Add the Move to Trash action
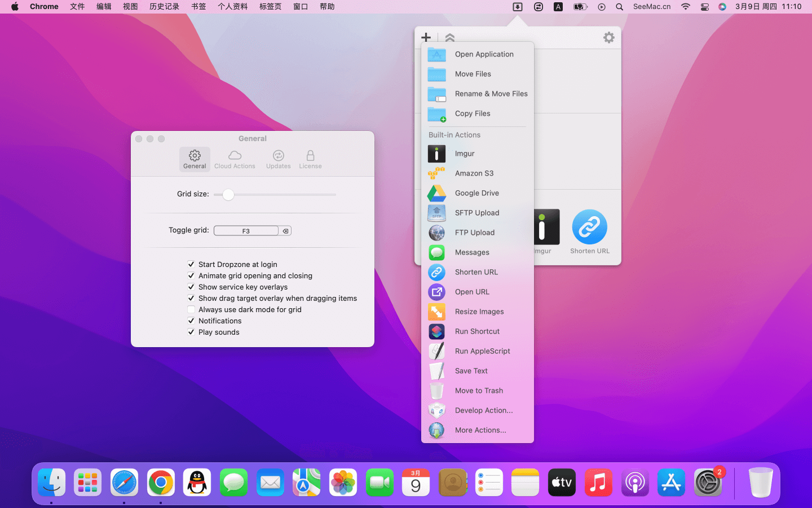 tap(477, 391)
